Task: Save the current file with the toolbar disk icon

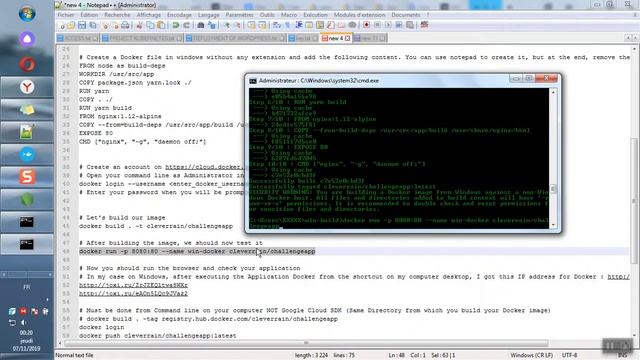Action: (x=82, y=25)
